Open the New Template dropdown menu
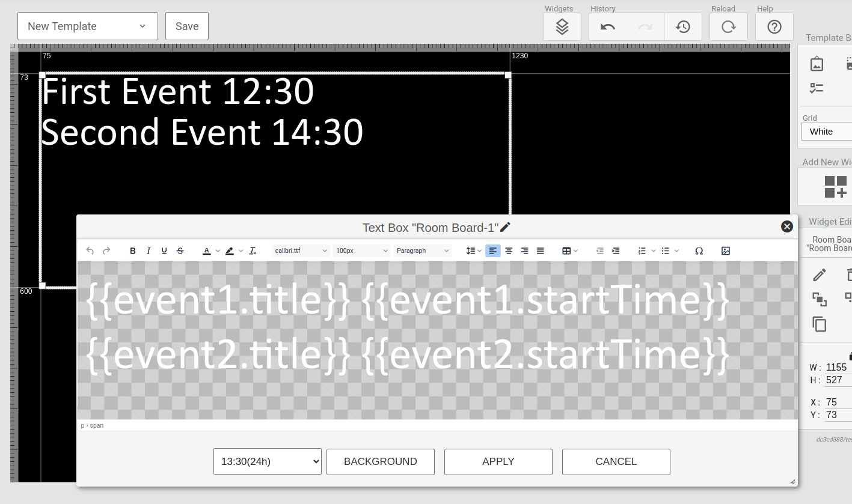The image size is (852, 504). click(x=87, y=26)
